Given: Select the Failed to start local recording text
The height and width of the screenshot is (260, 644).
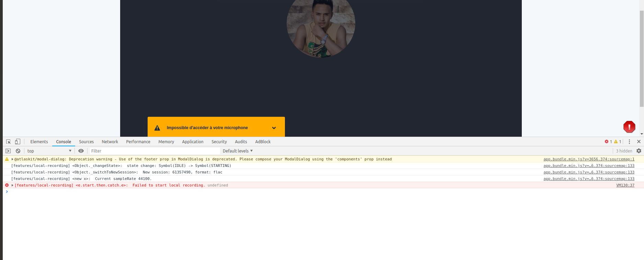Looking at the screenshot, I should click(x=169, y=185).
